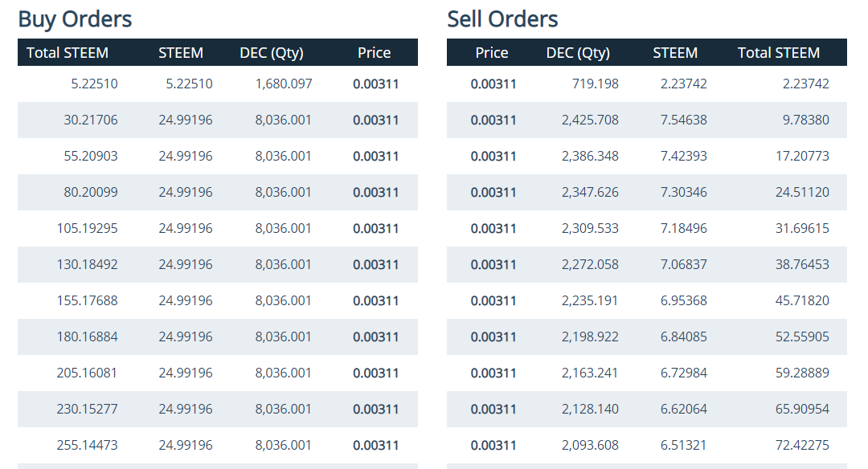Click sell running total 59.28889
This screenshot has width=868, height=469.
coord(802,373)
